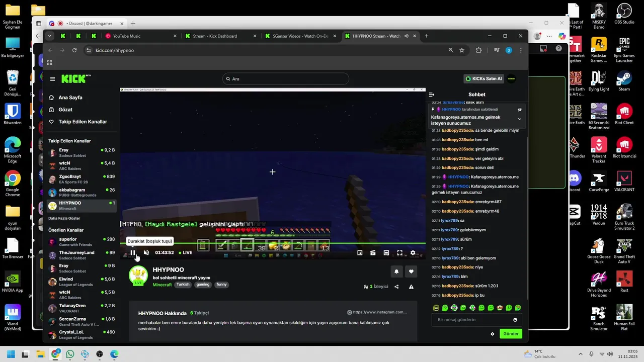Hide the pinned chat message
Viewport: 644px width, 362px height.
pyautogui.click(x=520, y=109)
